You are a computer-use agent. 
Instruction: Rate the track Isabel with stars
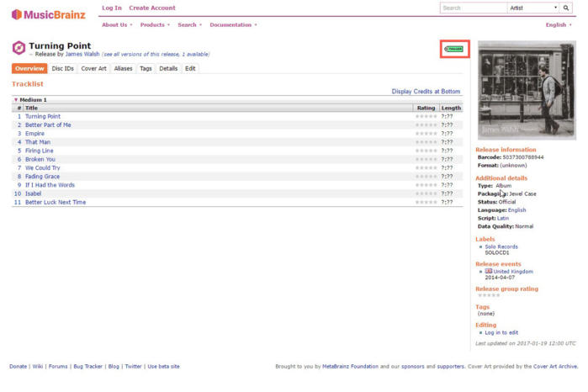(426, 194)
